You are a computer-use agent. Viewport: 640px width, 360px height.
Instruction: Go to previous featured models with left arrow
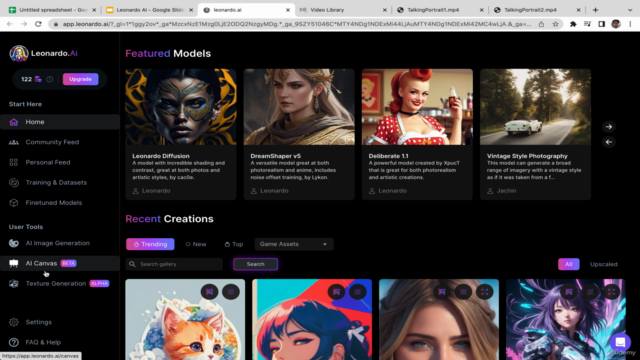(609, 142)
